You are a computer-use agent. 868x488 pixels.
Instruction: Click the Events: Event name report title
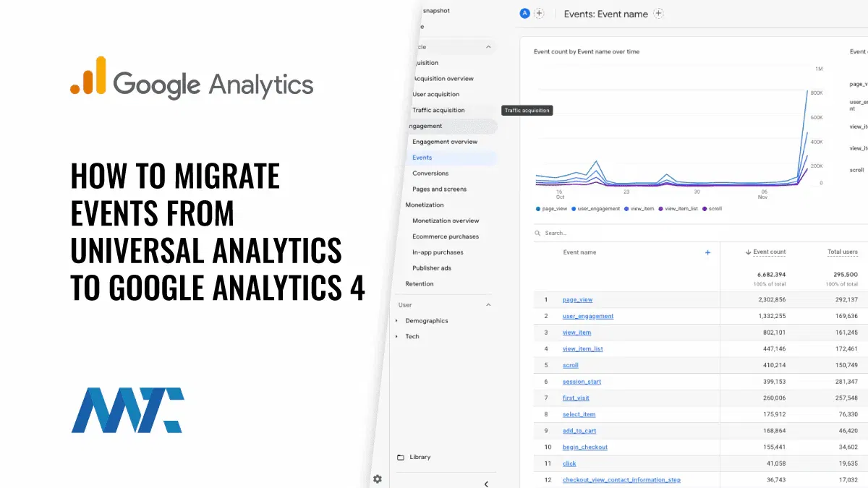[x=606, y=14]
